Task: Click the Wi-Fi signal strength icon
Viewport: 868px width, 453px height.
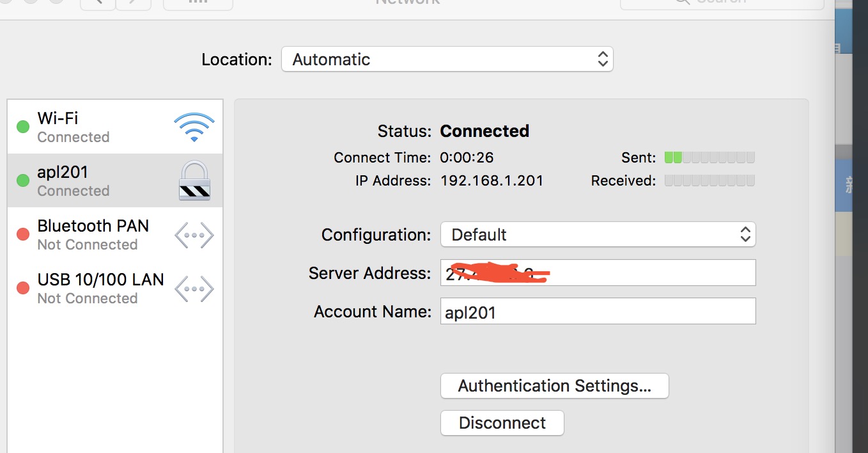Action: coord(194,127)
